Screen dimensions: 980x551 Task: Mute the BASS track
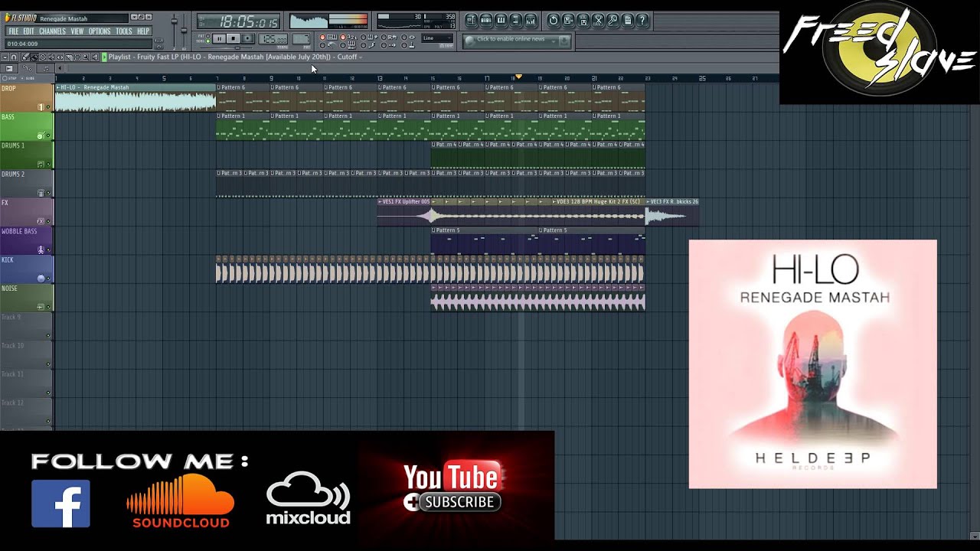tap(48, 135)
